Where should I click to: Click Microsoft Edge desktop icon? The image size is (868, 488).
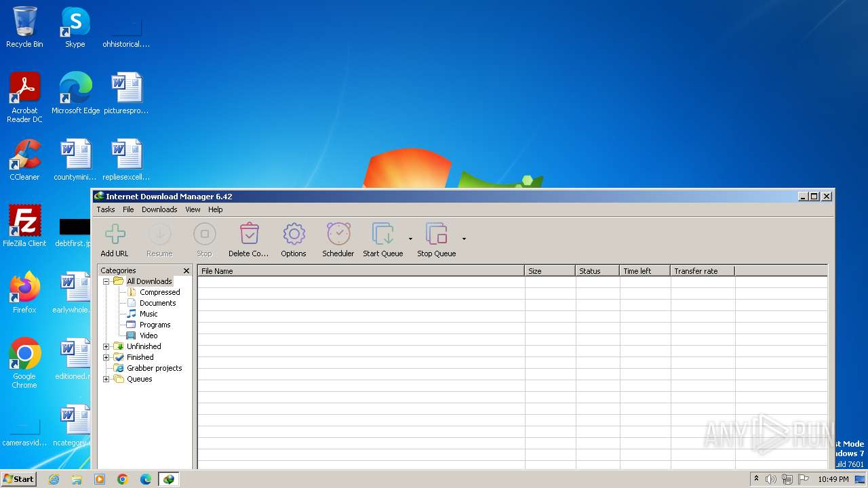75,93
